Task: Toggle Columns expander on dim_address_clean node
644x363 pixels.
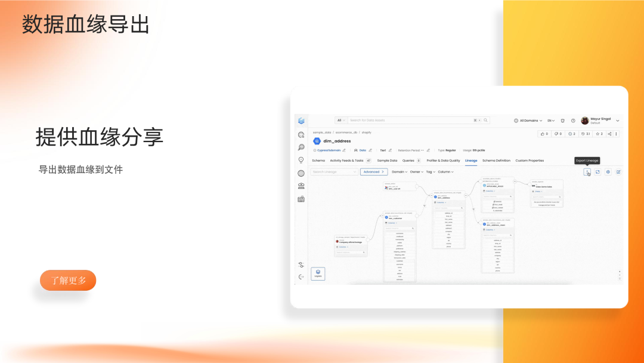Action: [x=489, y=230]
